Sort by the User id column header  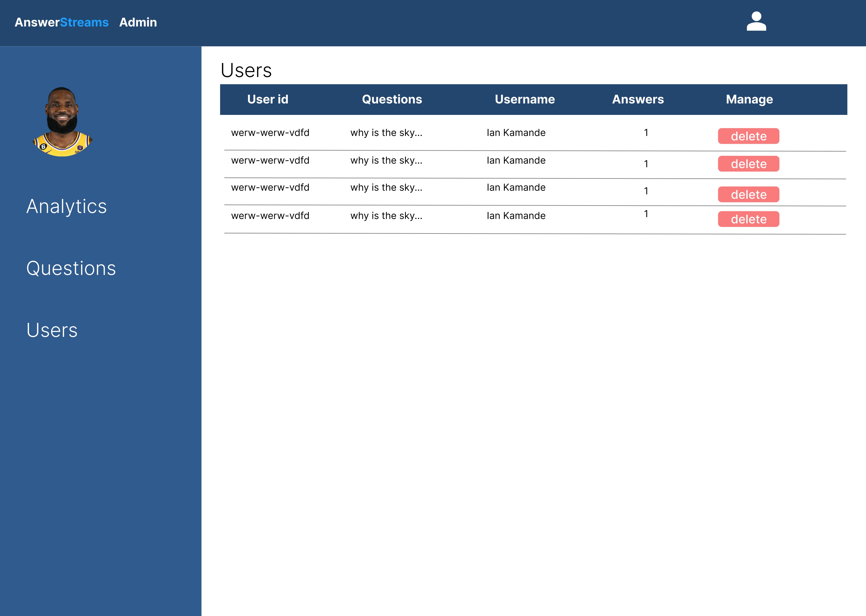[268, 99]
